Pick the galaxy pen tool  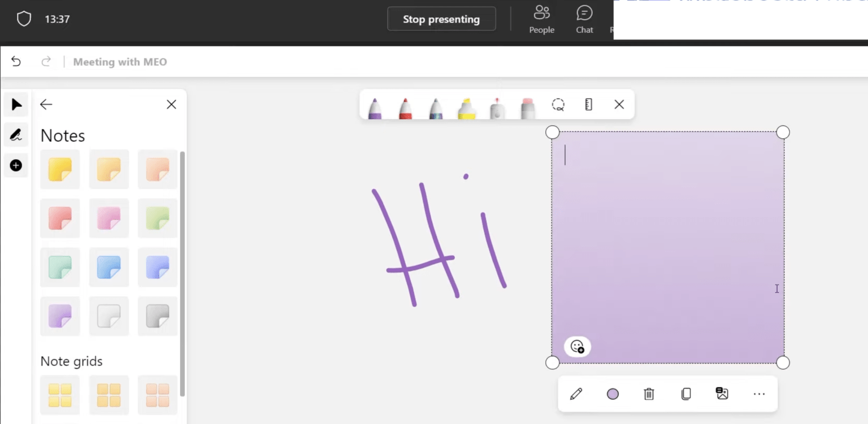[436, 106]
